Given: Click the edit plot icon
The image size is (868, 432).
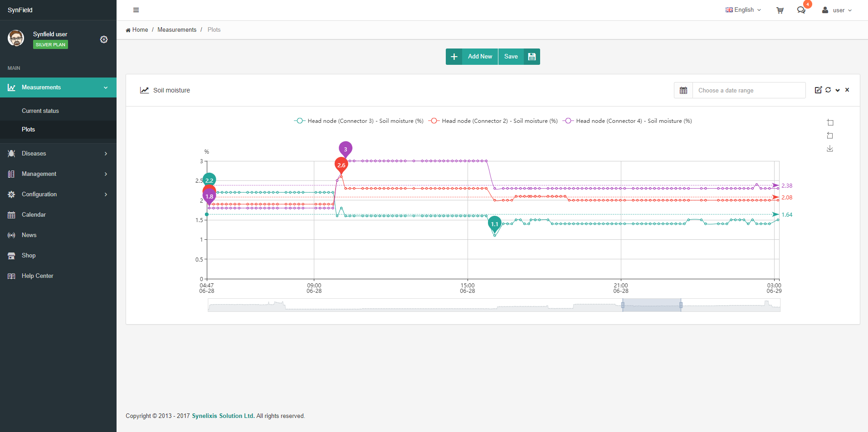Looking at the screenshot, I should [818, 90].
